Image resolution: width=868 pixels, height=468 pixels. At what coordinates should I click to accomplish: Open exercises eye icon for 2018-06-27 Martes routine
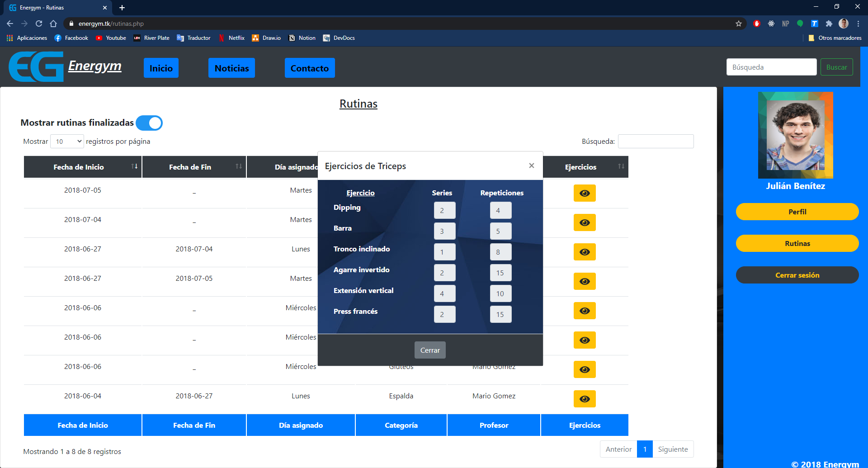point(585,281)
